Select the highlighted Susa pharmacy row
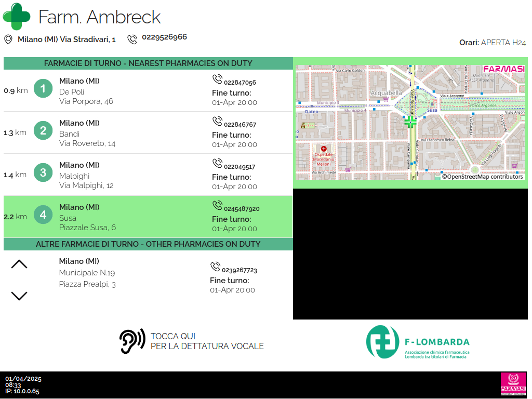Image resolution: width=532 pixels, height=399 pixels. click(148, 217)
